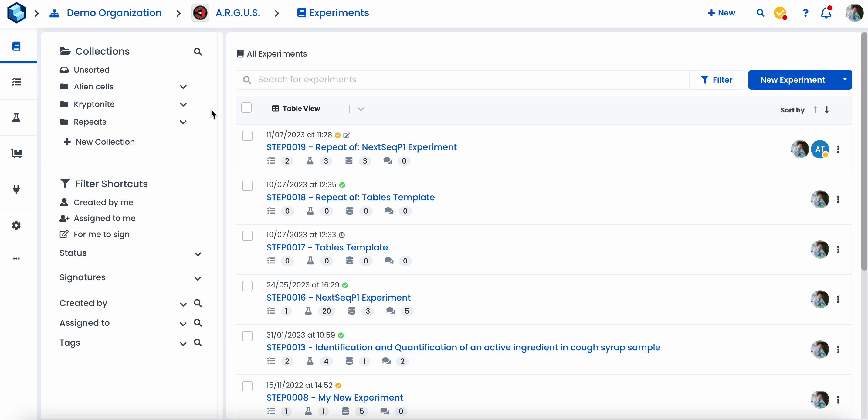Click the Filter button

click(x=716, y=80)
